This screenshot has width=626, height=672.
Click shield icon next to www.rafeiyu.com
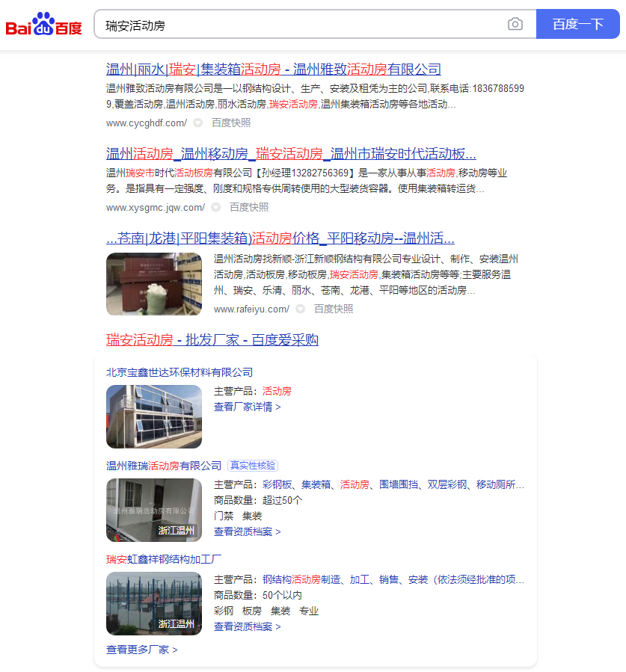[x=300, y=309]
